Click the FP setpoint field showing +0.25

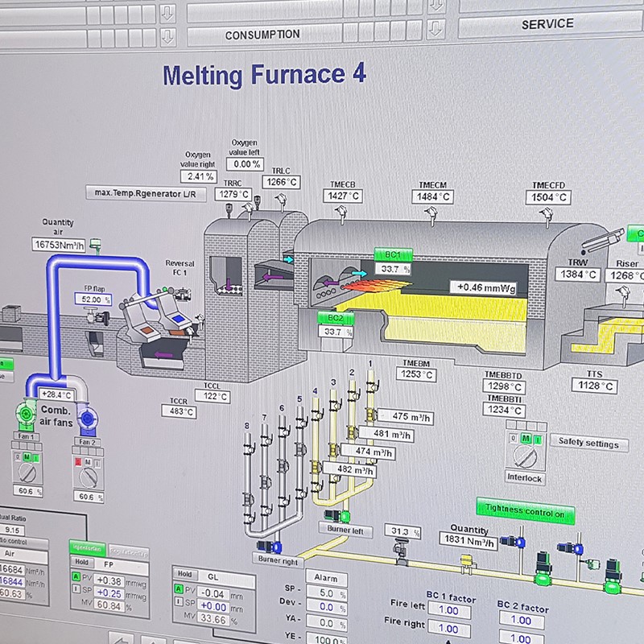(x=109, y=593)
